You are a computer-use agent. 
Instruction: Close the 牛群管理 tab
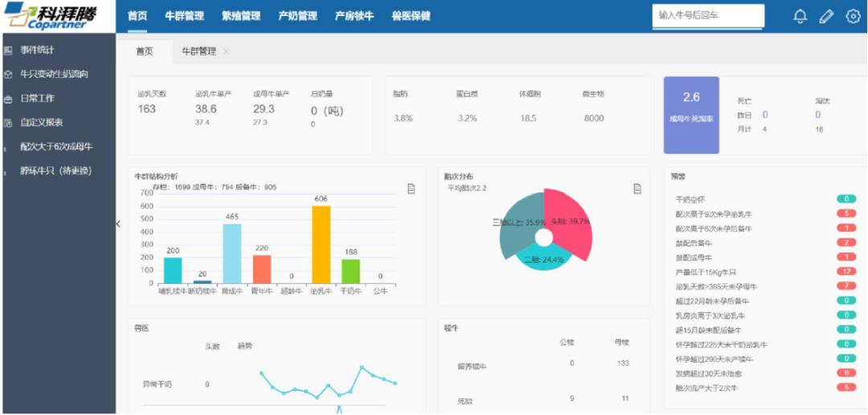tap(226, 51)
